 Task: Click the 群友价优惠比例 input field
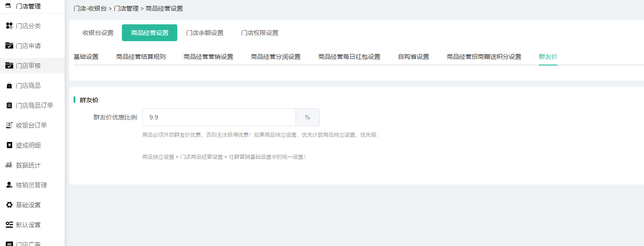click(219, 118)
